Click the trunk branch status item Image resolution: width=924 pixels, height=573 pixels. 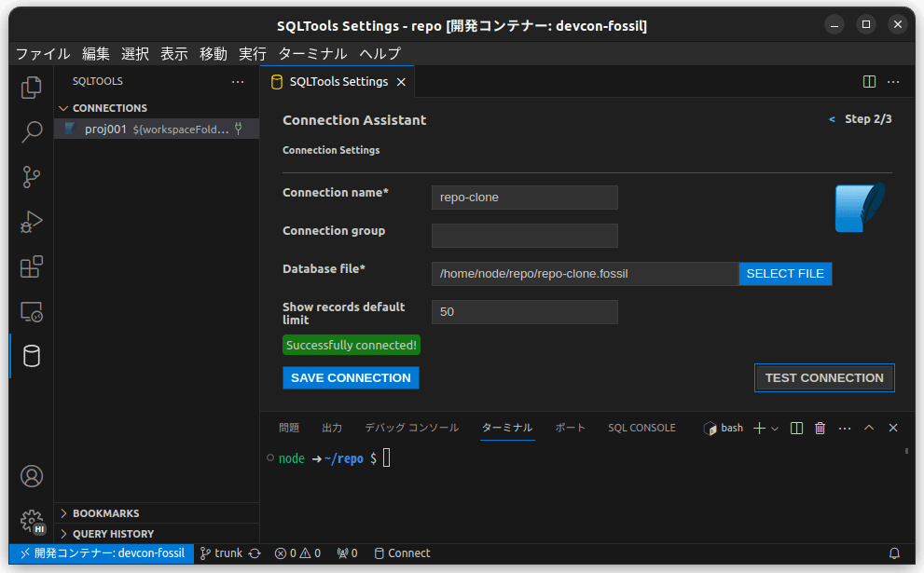pos(222,553)
